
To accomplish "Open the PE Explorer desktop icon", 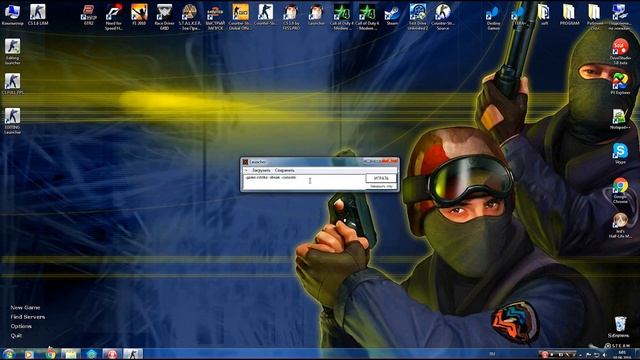I will (620, 84).
